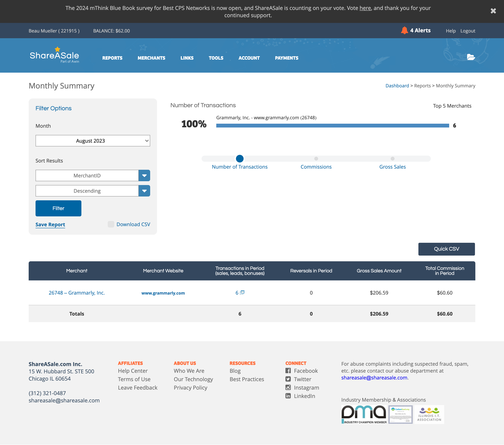Follow the 'here' vote link in the banner

tap(365, 8)
